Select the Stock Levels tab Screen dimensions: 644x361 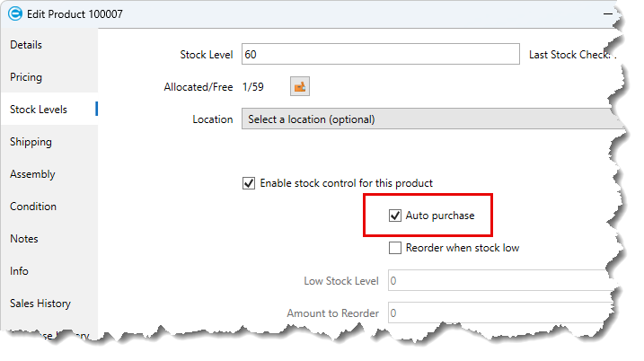tap(39, 110)
